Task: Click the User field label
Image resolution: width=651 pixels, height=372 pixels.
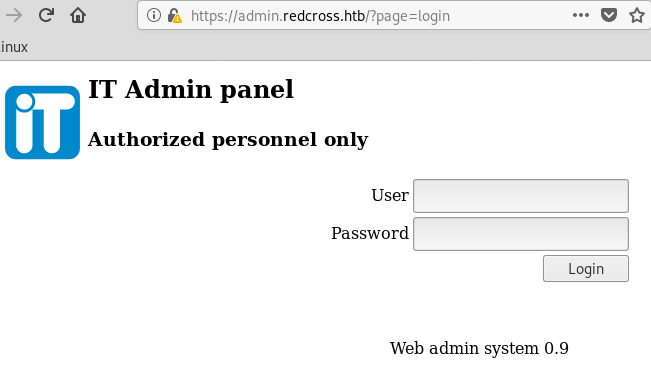Action: pos(390,195)
